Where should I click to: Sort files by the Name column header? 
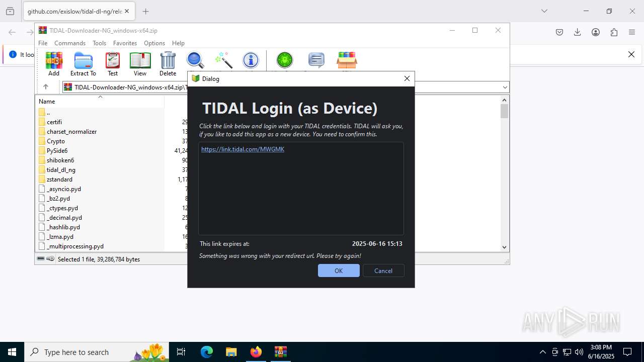tap(100, 101)
